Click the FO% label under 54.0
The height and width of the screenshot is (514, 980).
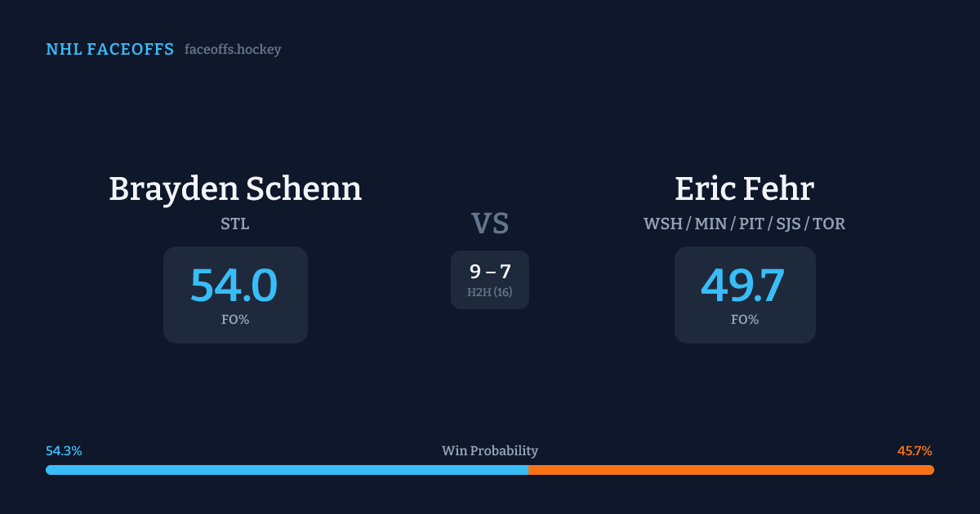pyautogui.click(x=235, y=320)
